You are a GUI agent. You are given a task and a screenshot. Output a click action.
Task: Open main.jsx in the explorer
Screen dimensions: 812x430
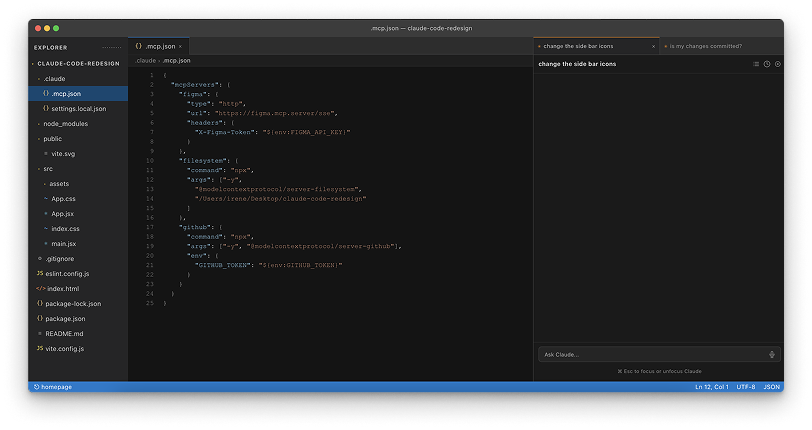click(78, 244)
